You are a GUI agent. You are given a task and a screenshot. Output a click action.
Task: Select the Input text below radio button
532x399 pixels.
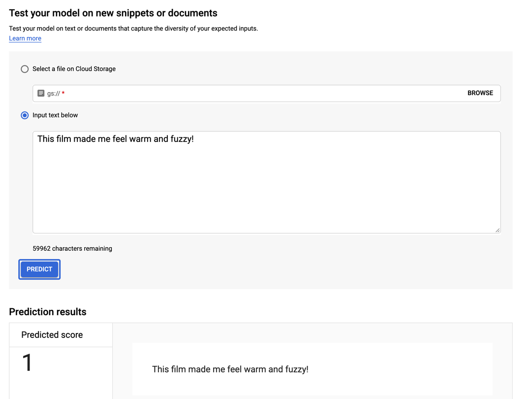pos(25,115)
